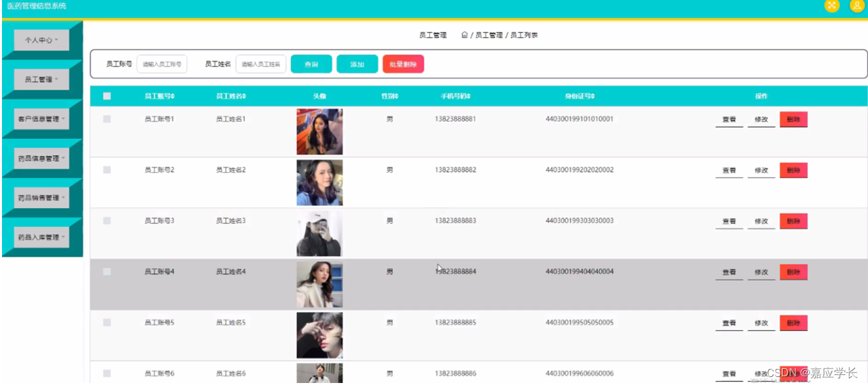The image size is (868, 385).
Task: Select ID number 440300199505050005
Action: click(x=580, y=322)
